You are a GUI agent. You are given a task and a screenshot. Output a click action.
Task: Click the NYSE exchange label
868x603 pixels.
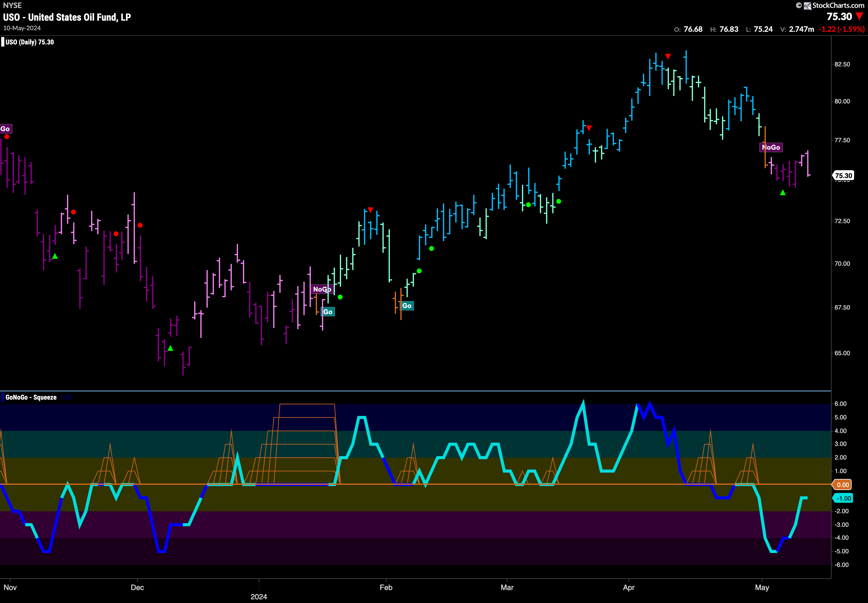click(12, 5)
